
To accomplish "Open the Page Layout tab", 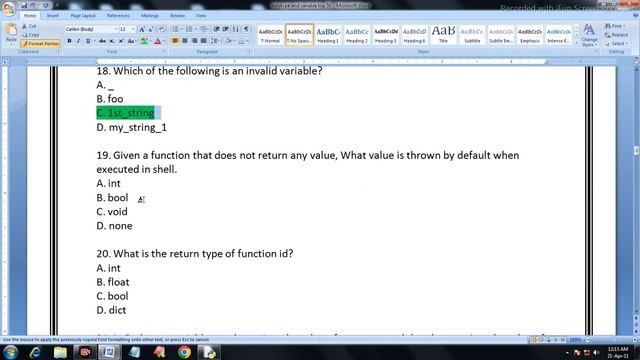I will coord(83,16).
